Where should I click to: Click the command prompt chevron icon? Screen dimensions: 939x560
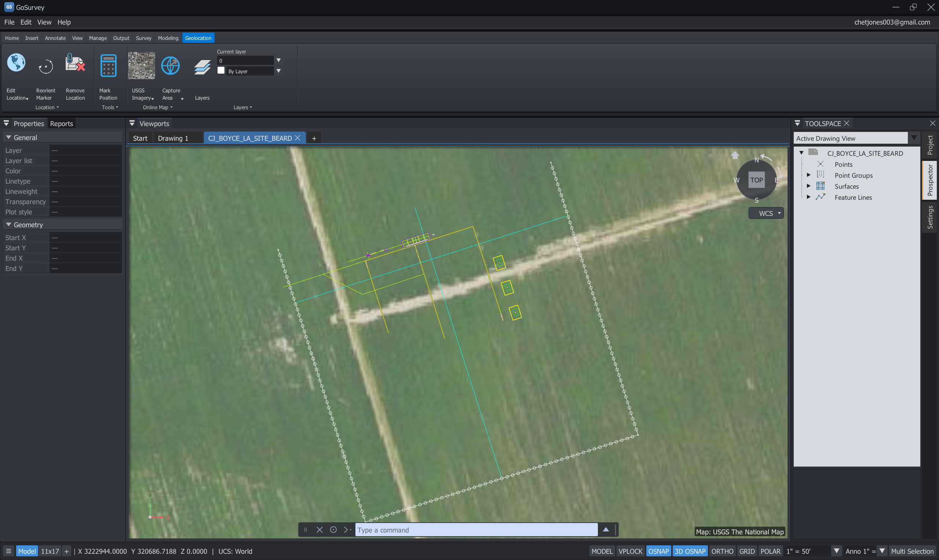[347, 530]
